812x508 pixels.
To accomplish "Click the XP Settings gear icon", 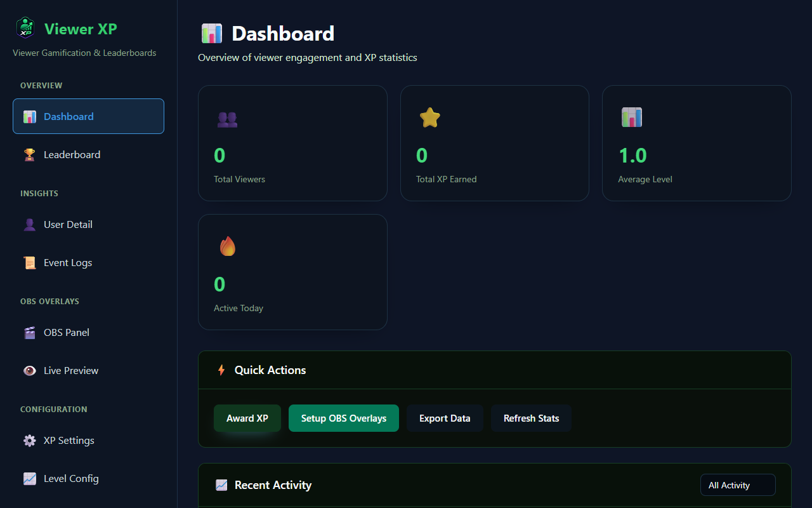I will pos(30,441).
